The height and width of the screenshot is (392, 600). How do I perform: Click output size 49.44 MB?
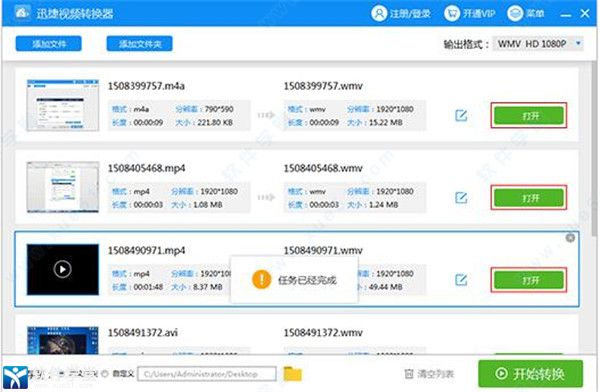pos(386,287)
